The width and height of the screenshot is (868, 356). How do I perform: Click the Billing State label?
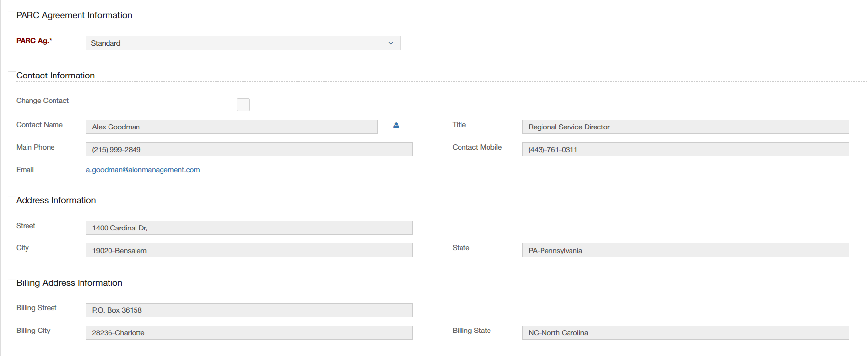(x=471, y=331)
